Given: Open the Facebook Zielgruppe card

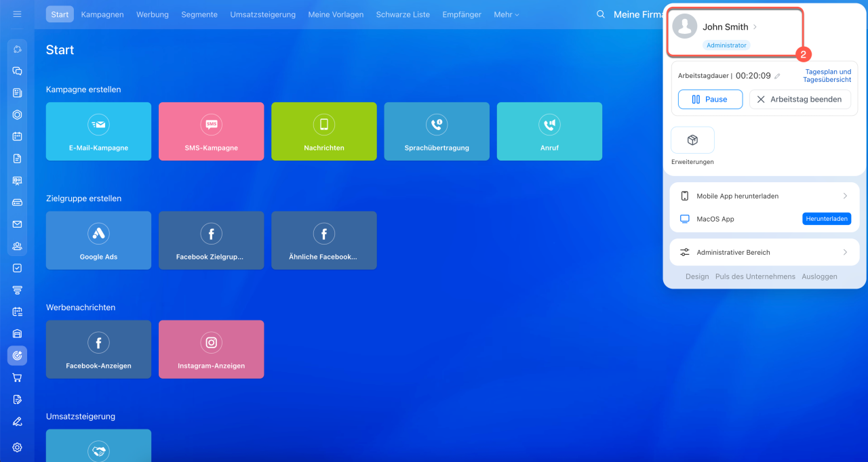Looking at the screenshot, I should click(x=212, y=240).
